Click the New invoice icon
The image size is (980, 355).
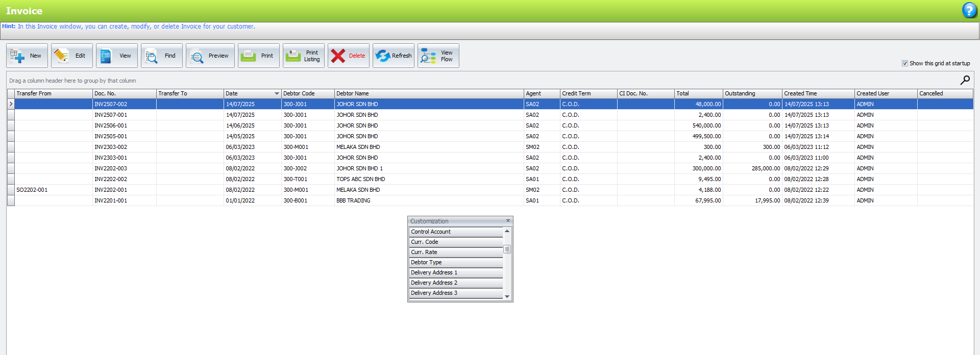tap(17, 56)
